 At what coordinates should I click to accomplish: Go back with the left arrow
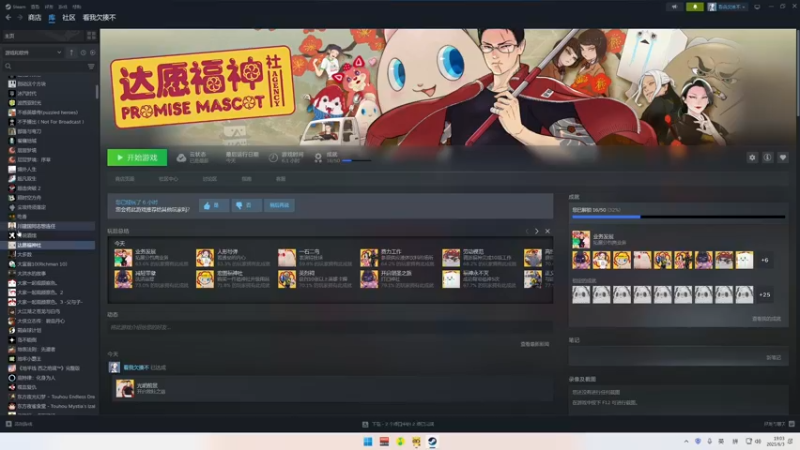[9, 17]
